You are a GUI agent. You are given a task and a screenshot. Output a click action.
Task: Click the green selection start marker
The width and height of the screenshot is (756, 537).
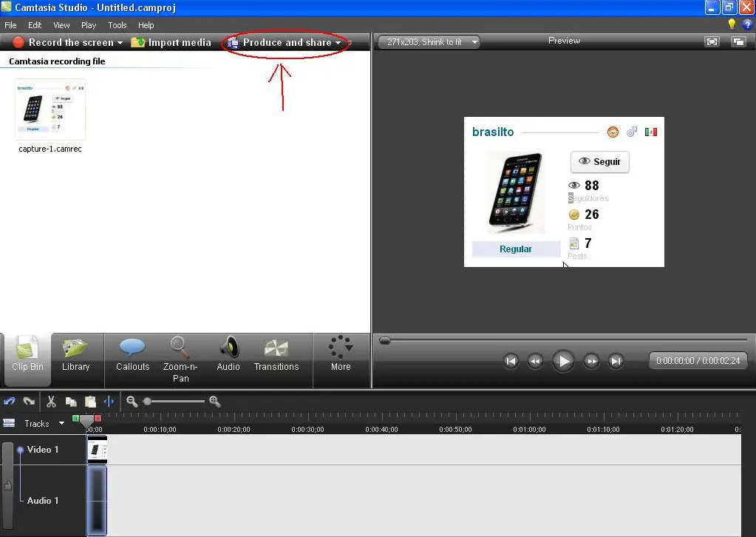(75, 419)
